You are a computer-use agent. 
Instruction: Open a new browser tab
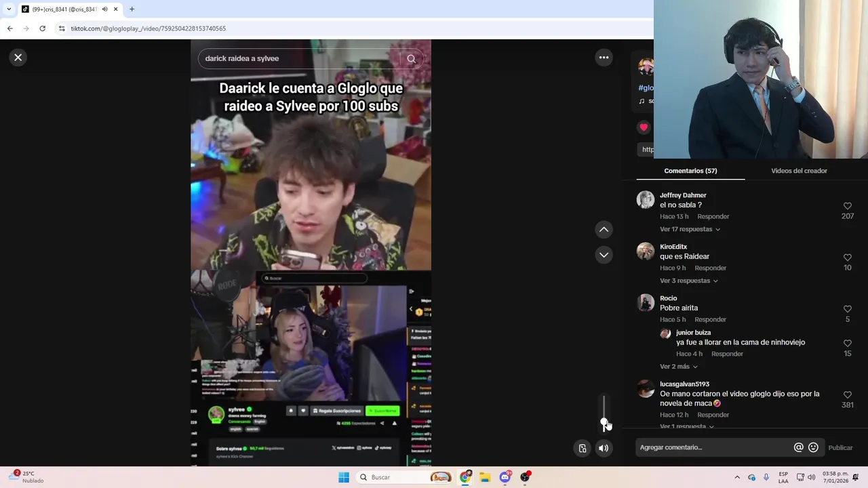click(x=132, y=9)
